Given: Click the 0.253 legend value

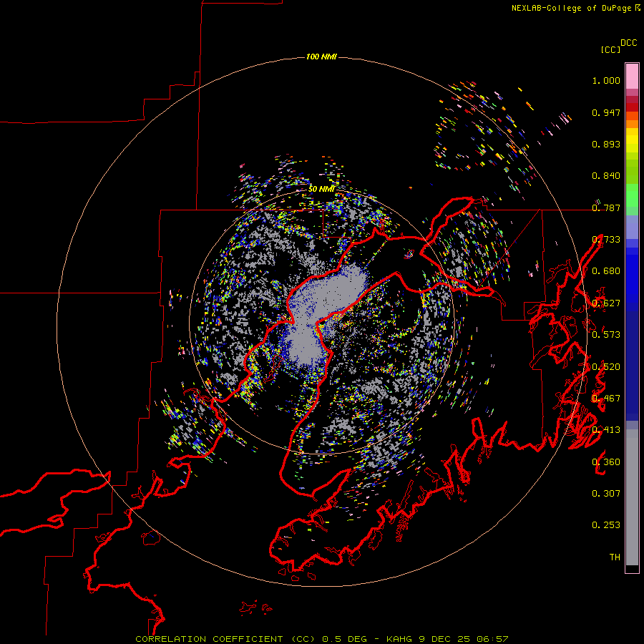Looking at the screenshot, I should pyautogui.click(x=606, y=525).
